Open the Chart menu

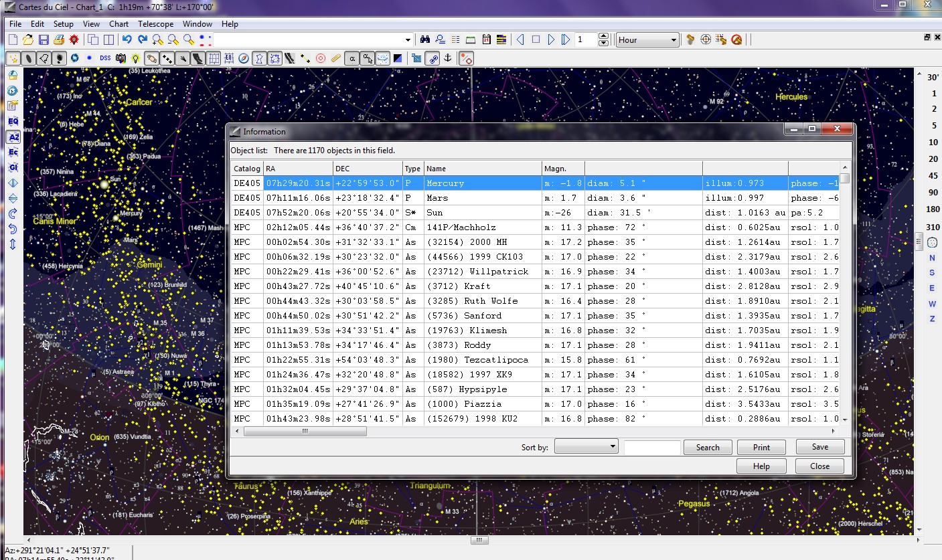point(119,24)
